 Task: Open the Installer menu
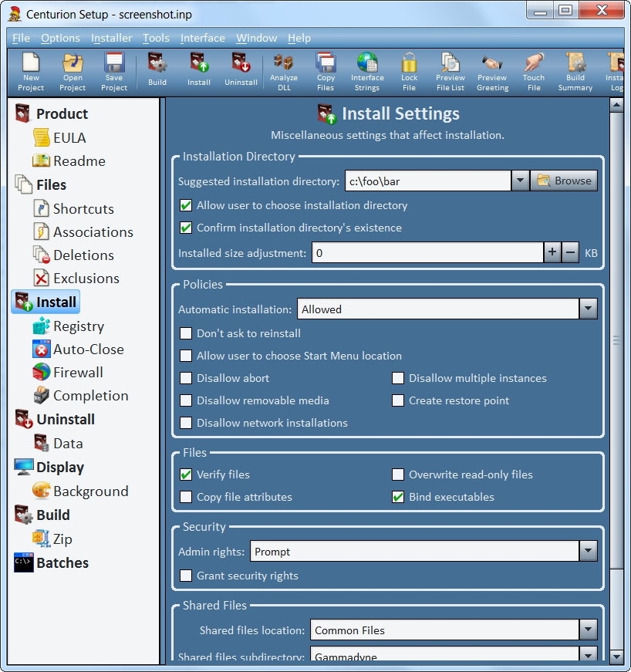111,38
